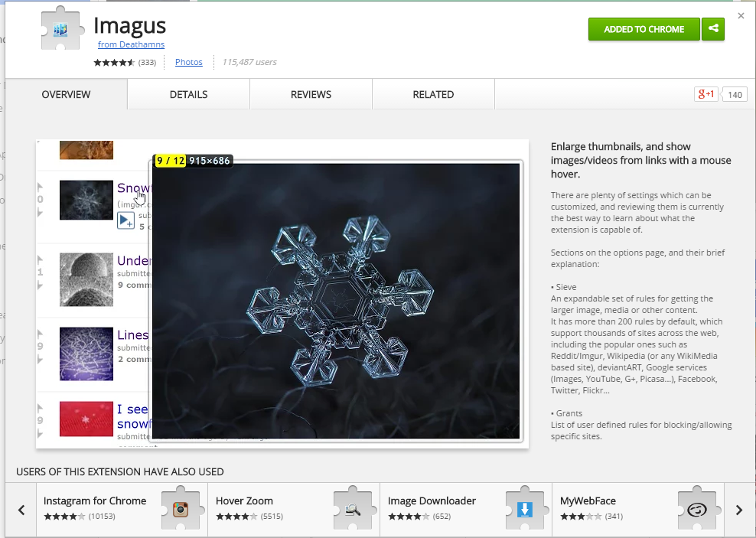Click Instagram for Chrome's star rating
The height and width of the screenshot is (538, 756).
click(x=64, y=517)
